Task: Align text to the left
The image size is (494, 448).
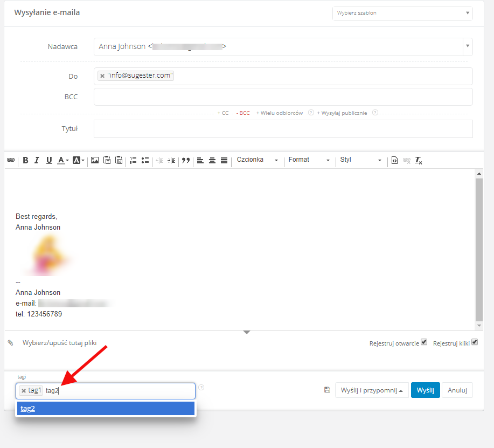Action: click(200, 160)
